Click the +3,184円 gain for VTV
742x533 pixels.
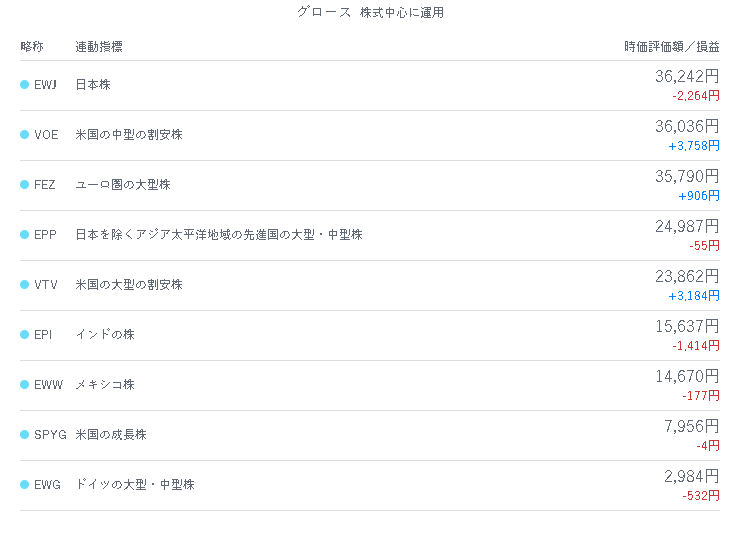pyautogui.click(x=694, y=296)
